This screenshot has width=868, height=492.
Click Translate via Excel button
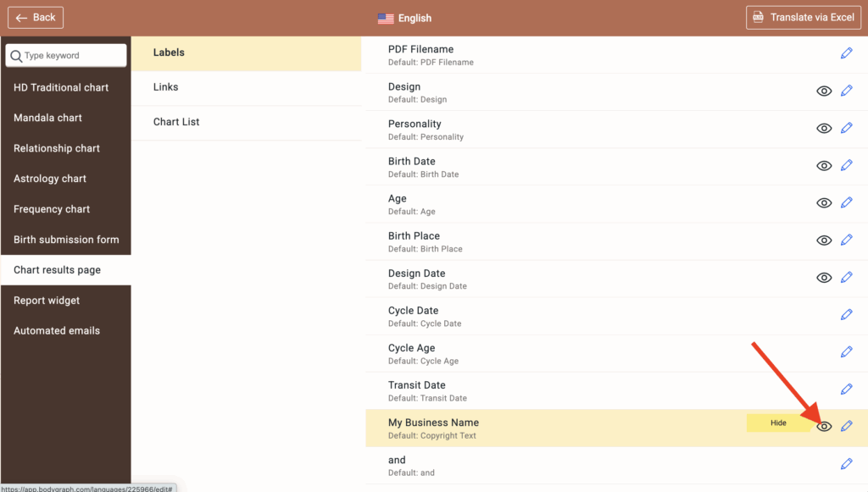[803, 18]
